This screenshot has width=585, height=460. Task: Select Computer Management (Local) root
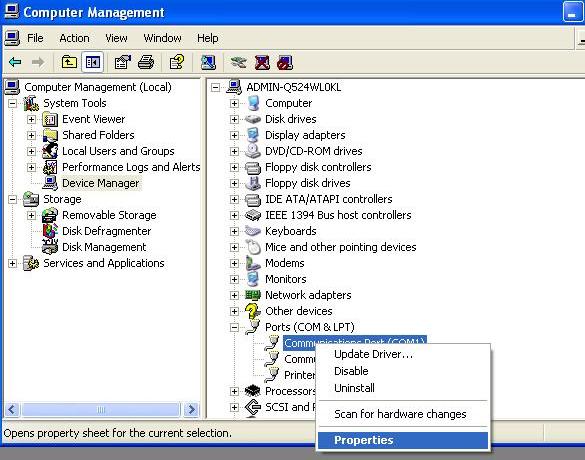coord(98,87)
